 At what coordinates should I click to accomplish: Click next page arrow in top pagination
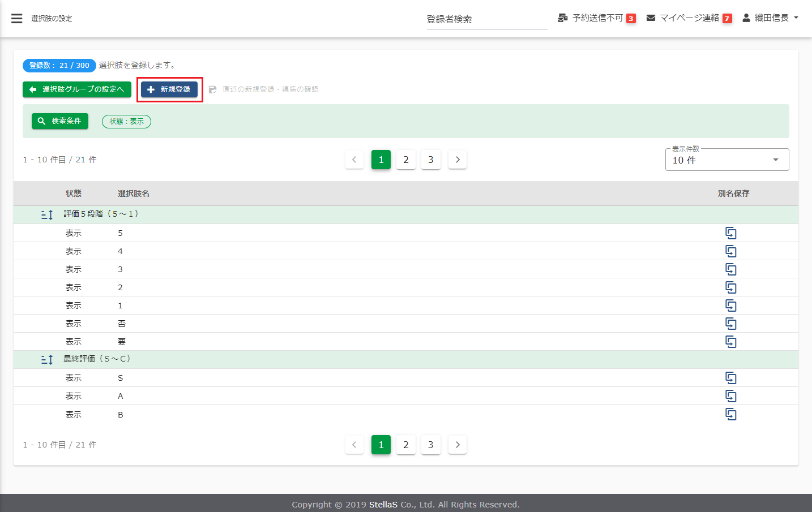pyautogui.click(x=458, y=160)
